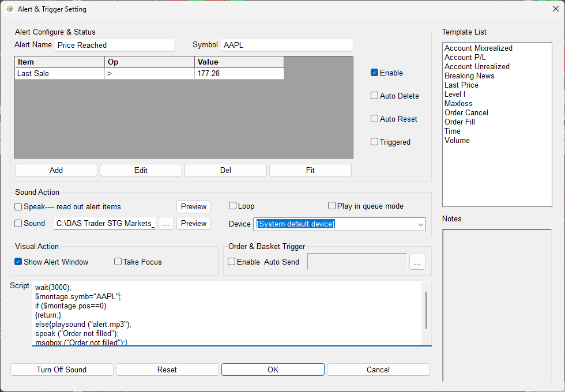
Task: Click the Value column header
Action: click(239, 62)
